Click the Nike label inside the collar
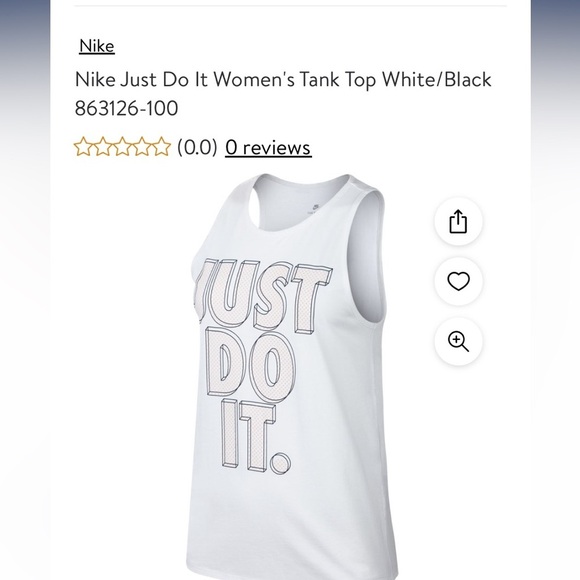This screenshot has height=580, width=580. [314, 208]
